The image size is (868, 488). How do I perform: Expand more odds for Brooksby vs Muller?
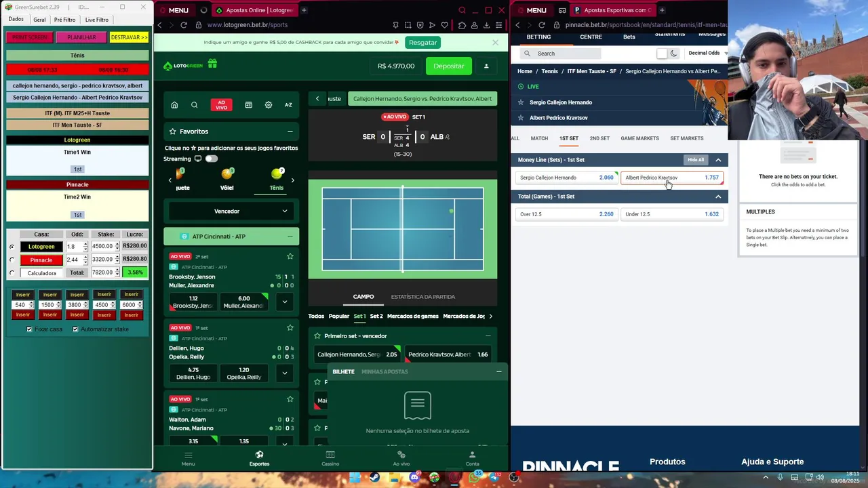point(284,302)
